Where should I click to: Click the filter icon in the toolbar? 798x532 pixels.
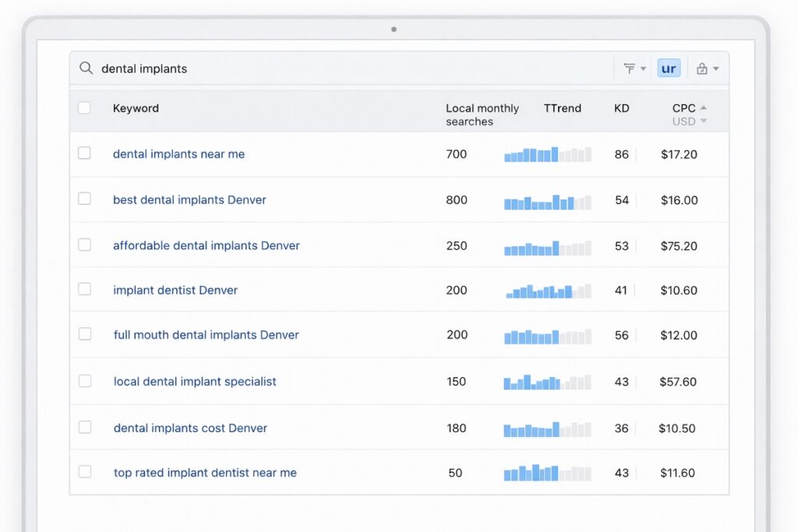pyautogui.click(x=630, y=68)
